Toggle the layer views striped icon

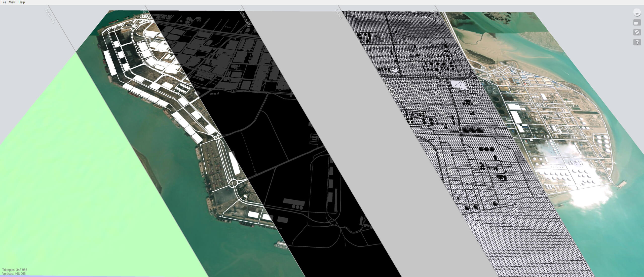(637, 32)
